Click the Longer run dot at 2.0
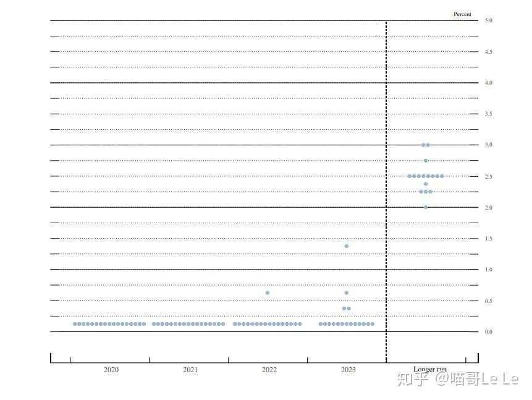 point(426,207)
